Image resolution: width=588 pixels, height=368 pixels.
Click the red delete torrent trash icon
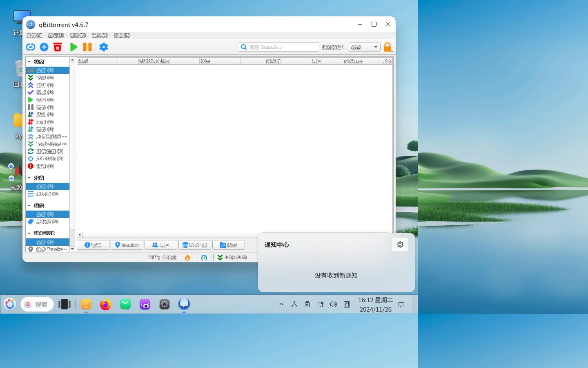point(58,47)
